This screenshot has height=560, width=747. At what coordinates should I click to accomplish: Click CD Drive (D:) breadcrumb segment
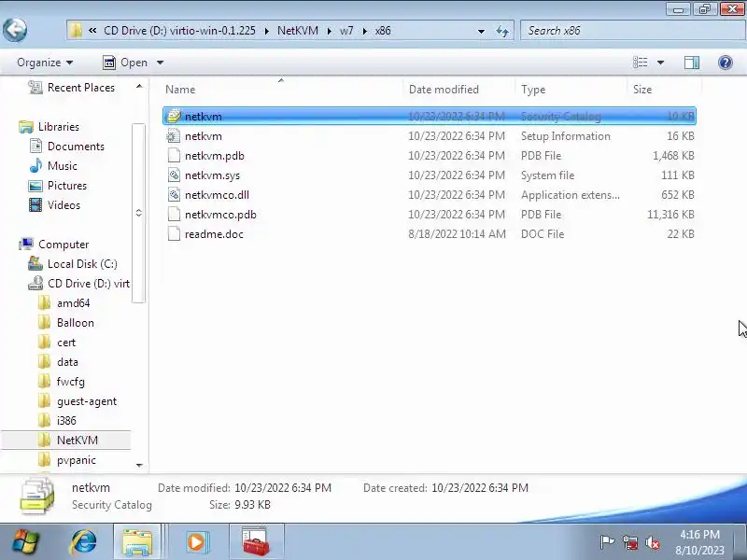pyautogui.click(x=179, y=31)
